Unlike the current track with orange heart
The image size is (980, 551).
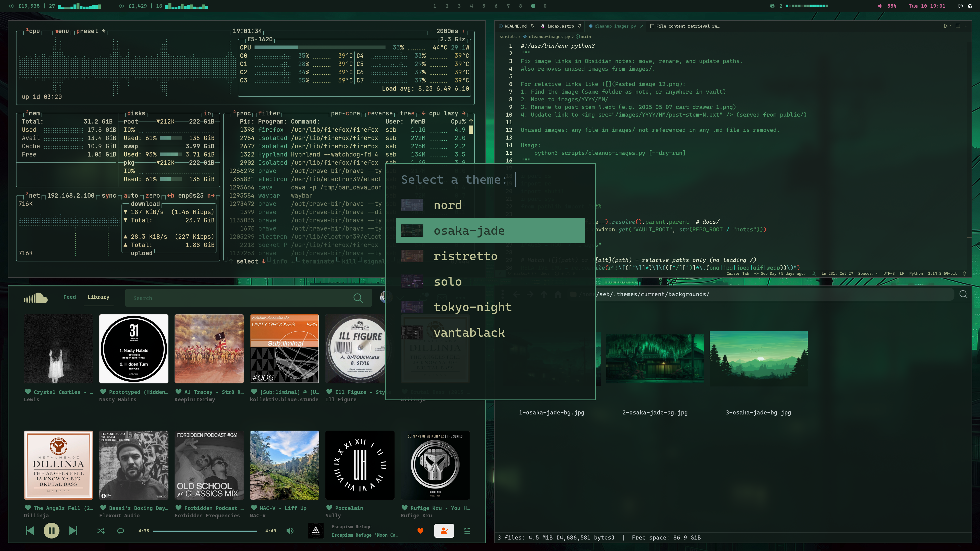click(x=420, y=531)
